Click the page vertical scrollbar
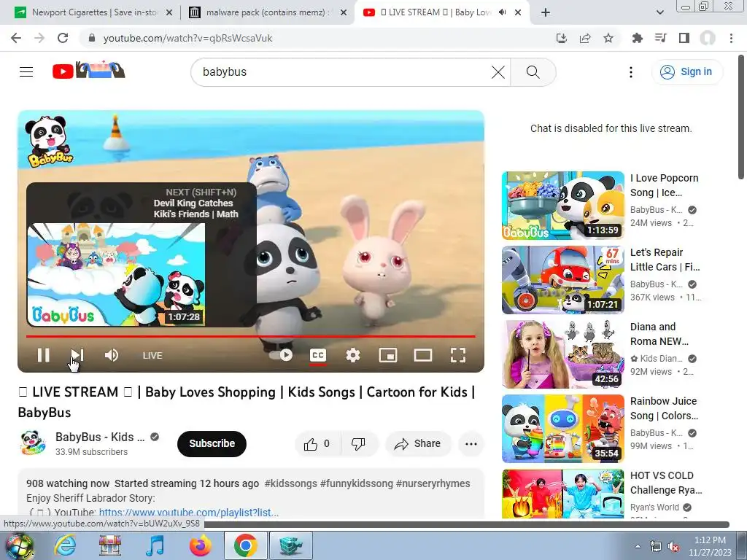This screenshot has width=747, height=560. pyautogui.click(x=741, y=117)
